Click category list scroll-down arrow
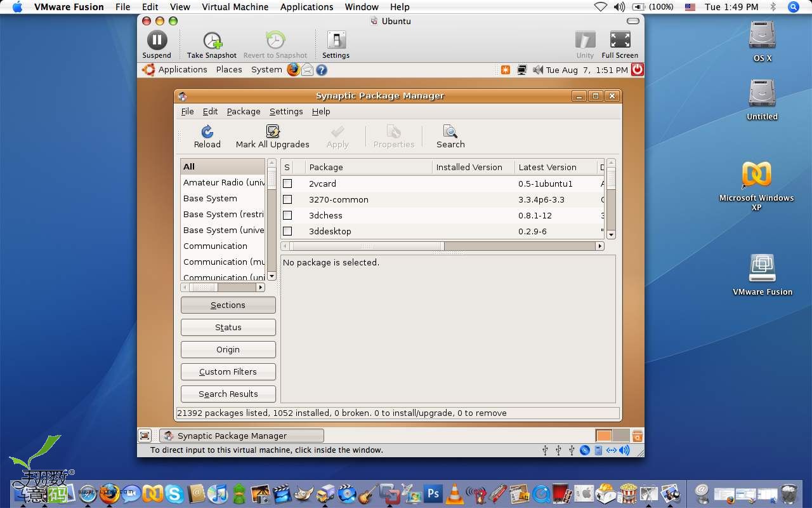The width and height of the screenshot is (812, 508). click(272, 276)
